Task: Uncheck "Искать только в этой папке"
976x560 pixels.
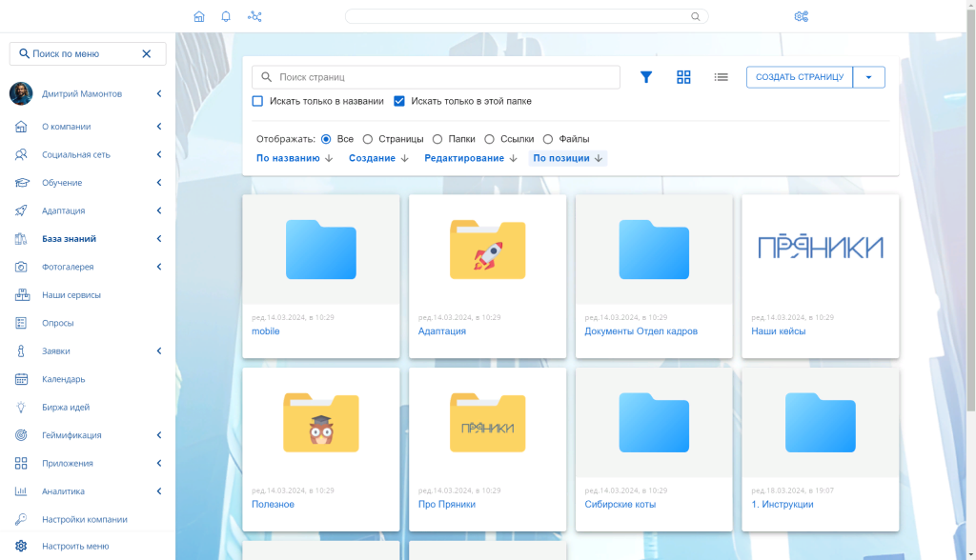Action: click(x=399, y=101)
